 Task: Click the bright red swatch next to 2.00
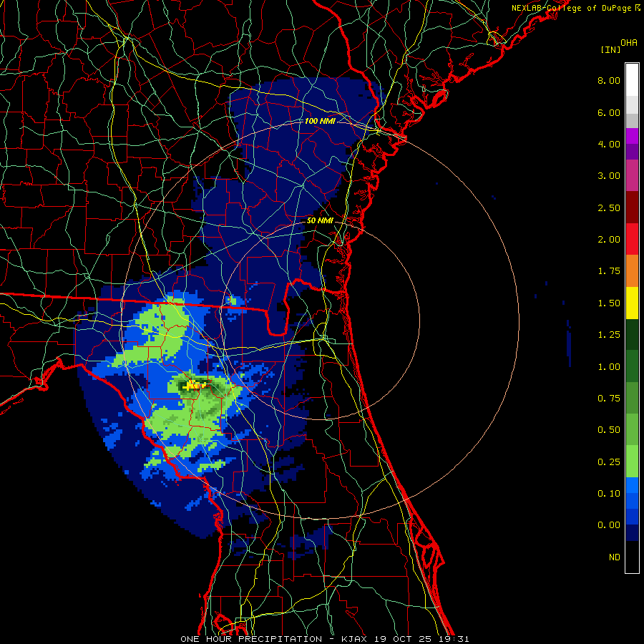click(x=632, y=239)
